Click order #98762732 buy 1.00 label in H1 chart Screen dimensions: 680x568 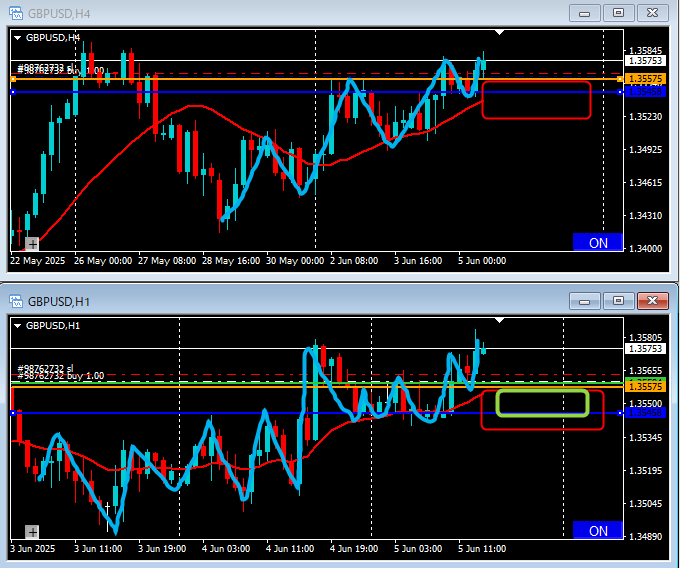[61, 376]
